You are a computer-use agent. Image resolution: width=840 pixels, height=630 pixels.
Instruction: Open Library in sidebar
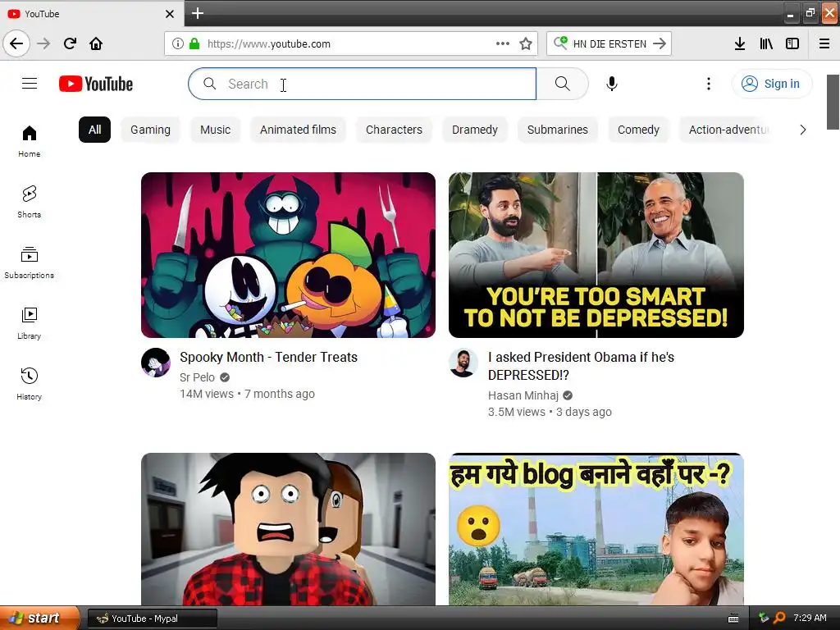point(30,323)
